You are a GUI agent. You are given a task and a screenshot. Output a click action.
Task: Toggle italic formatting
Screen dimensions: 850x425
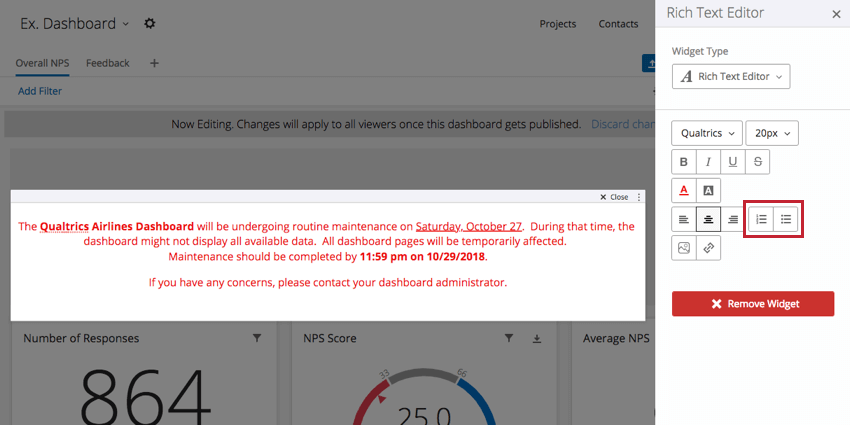point(708,162)
